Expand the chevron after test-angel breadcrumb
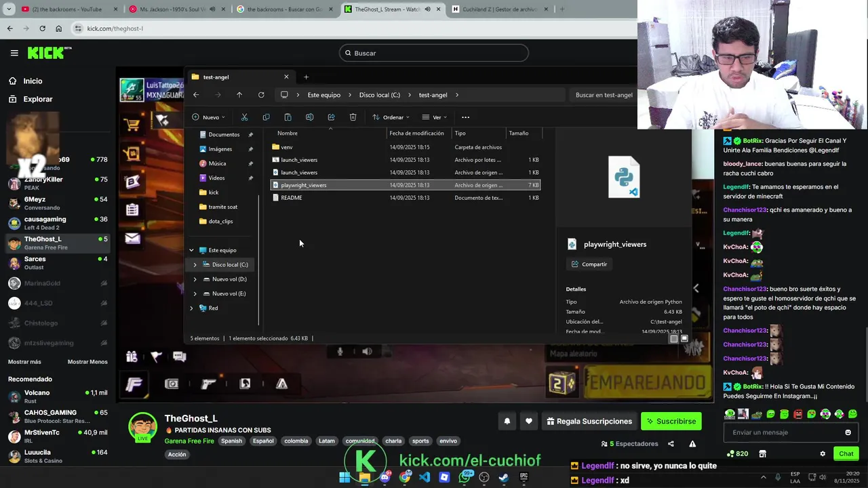 click(x=457, y=95)
